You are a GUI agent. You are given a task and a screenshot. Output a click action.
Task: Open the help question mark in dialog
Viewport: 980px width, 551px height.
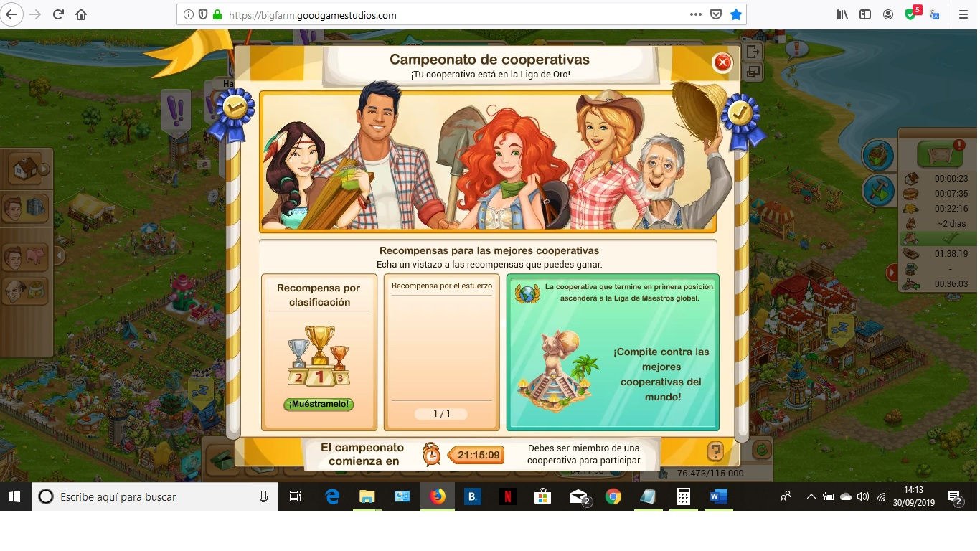[x=715, y=451]
